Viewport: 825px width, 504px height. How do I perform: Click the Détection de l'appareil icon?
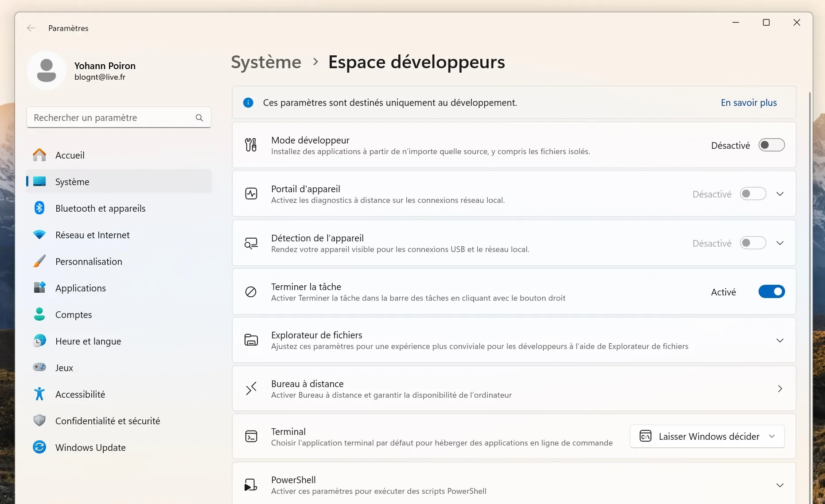click(251, 243)
